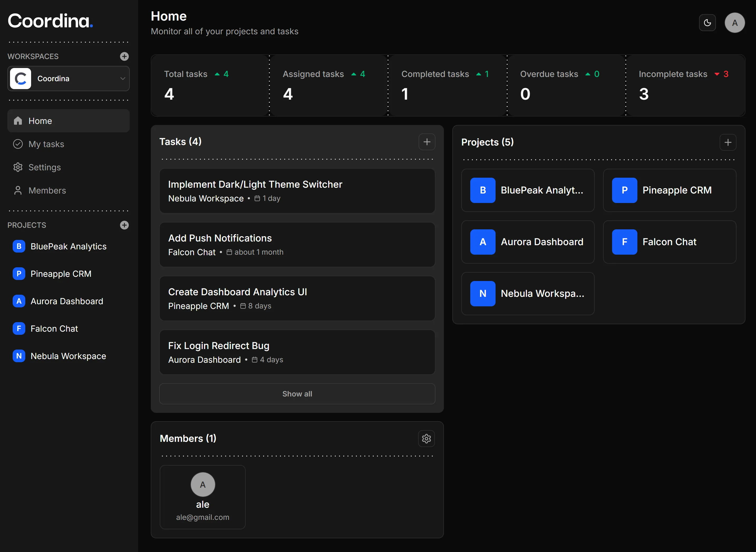
Task: Click the plus icon beside WORKSPACES
Action: 124,56
